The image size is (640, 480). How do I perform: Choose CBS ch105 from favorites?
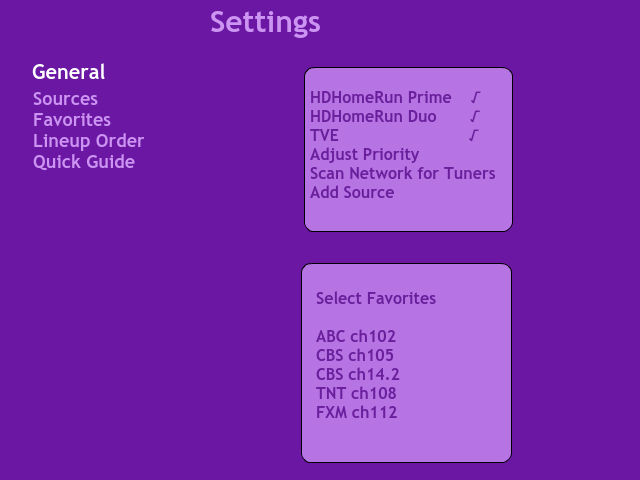[x=355, y=356]
